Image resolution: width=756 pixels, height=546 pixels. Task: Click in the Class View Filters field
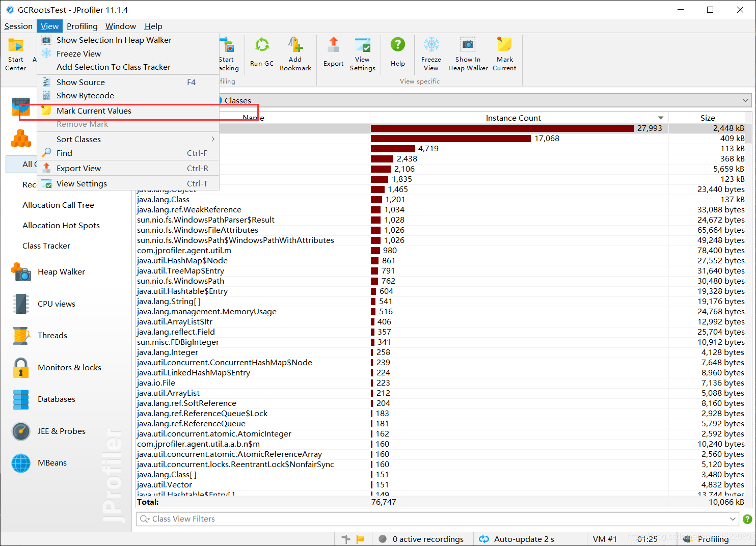438,519
